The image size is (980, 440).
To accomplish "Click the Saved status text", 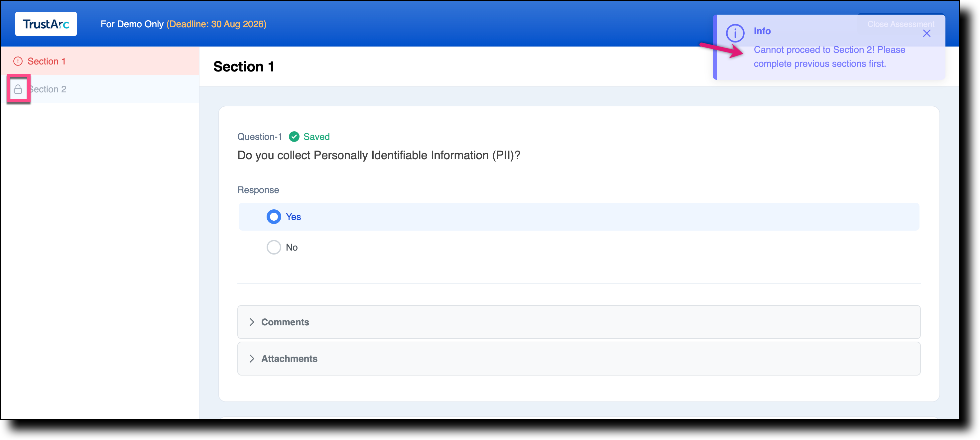I will coord(316,137).
